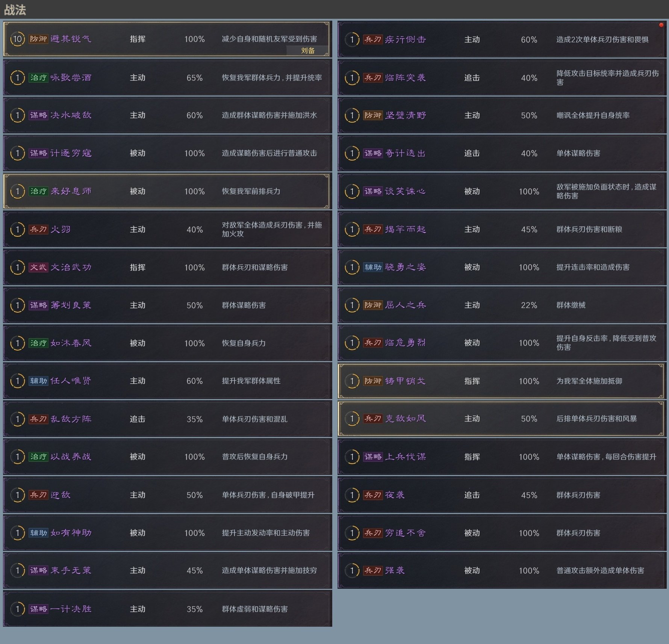669x644 pixels.
Task: Click the 兵刃 tag icon beside 迎敌
Action: click(39, 495)
